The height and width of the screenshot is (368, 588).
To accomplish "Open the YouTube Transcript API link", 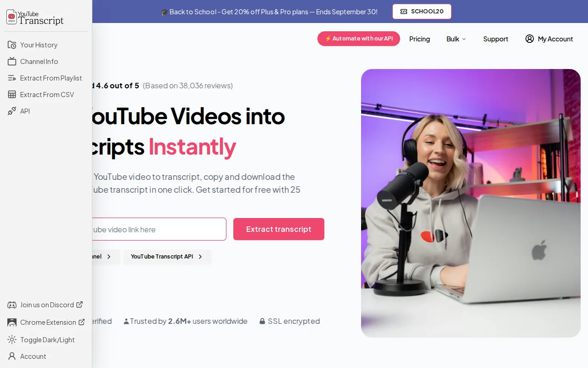I will click(167, 257).
